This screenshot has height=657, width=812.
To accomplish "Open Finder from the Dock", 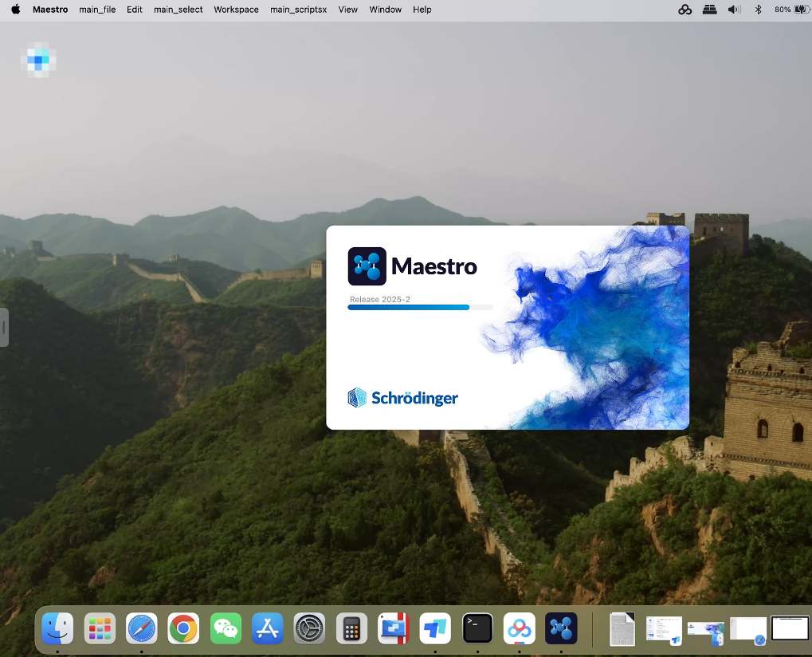I will 57,628.
